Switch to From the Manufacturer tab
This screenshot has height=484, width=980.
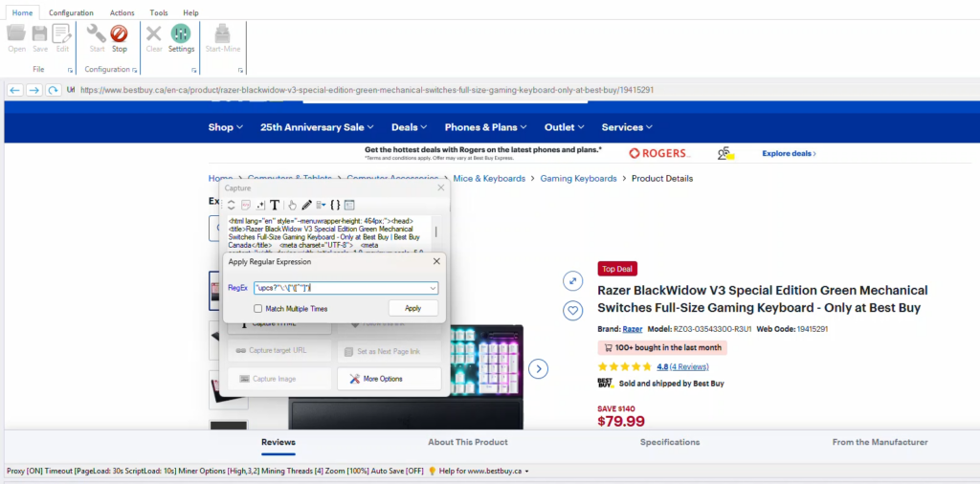coord(880,442)
